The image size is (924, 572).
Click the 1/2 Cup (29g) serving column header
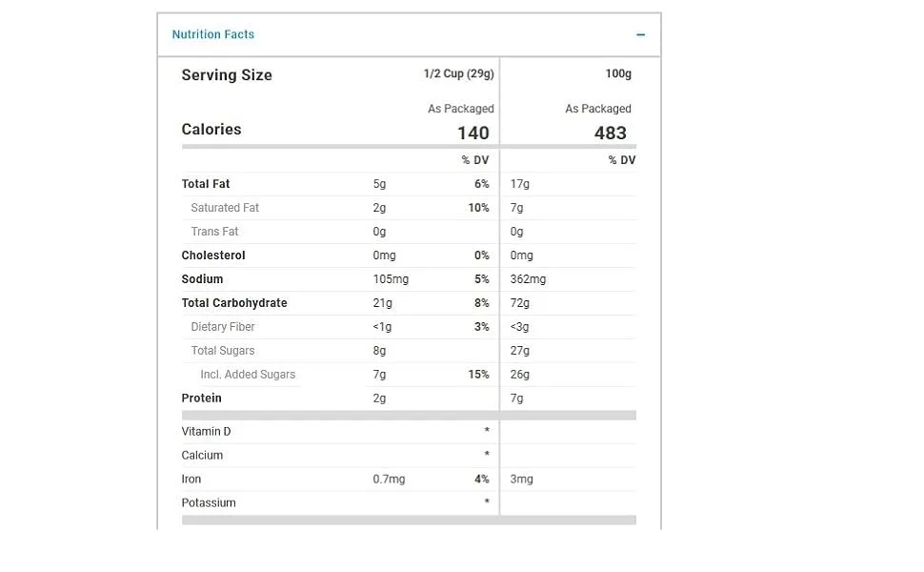point(458,73)
